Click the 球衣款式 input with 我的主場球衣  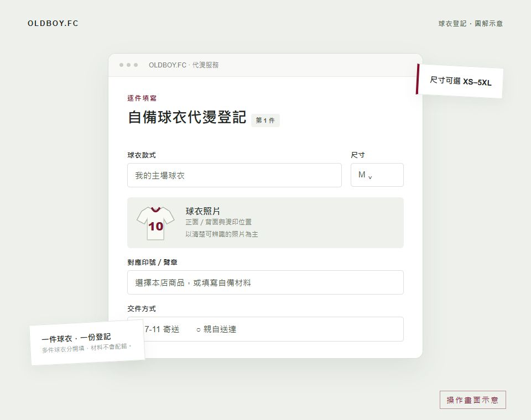[x=235, y=175]
